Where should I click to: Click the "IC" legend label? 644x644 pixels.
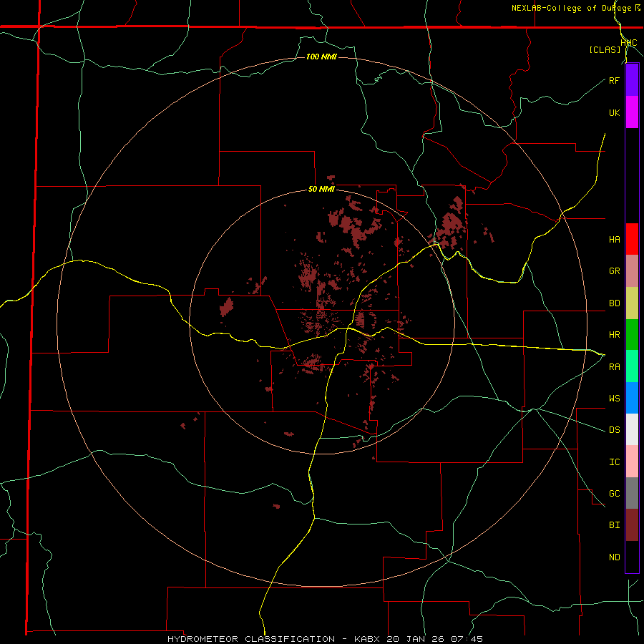614,462
